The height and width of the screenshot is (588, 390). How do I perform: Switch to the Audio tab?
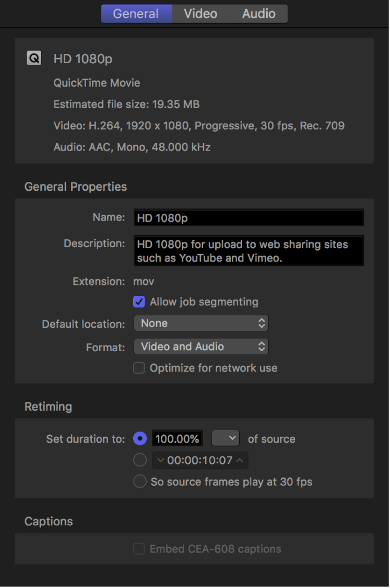[x=258, y=14]
